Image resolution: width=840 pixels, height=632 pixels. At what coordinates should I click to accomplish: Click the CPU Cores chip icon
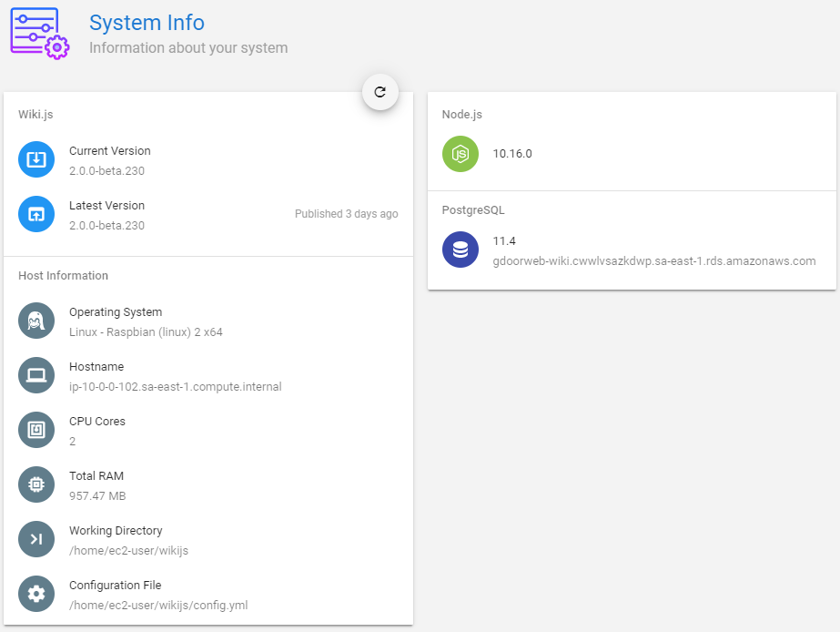[x=36, y=430]
